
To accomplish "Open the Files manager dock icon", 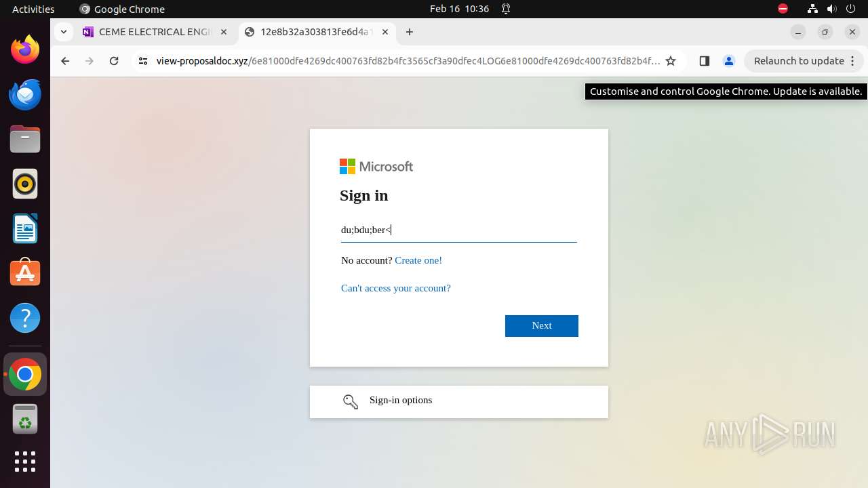I will (25, 139).
